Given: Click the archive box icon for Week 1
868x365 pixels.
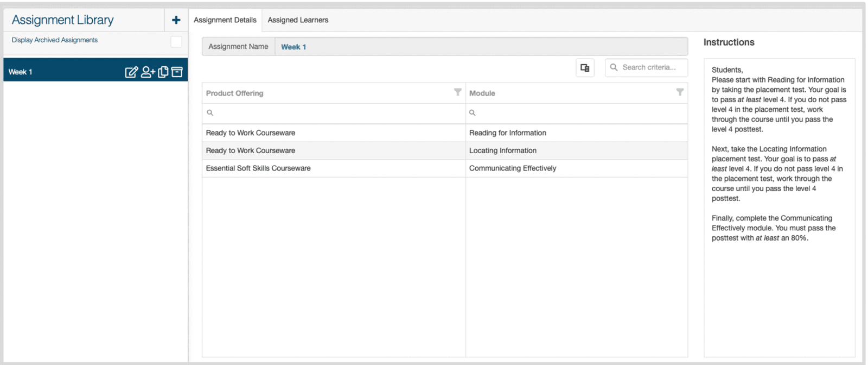Looking at the screenshot, I should (177, 72).
